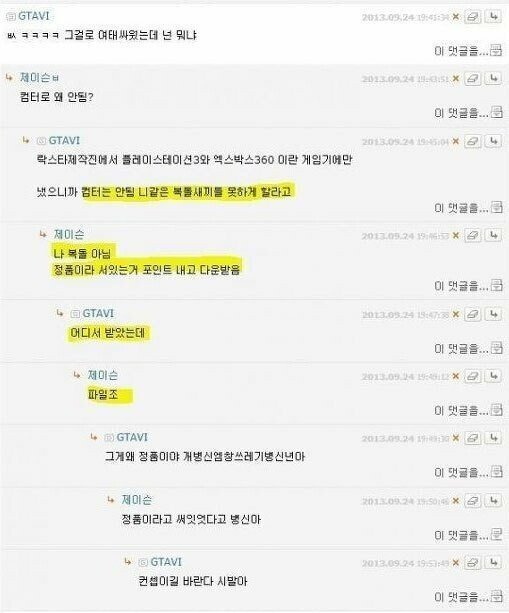
Task: Reply arrow icon on '나 복돌 아님' comment
Action: (x=493, y=235)
